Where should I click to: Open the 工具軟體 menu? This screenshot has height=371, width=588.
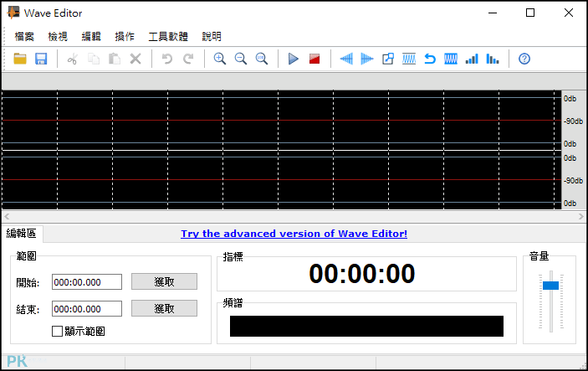point(168,36)
